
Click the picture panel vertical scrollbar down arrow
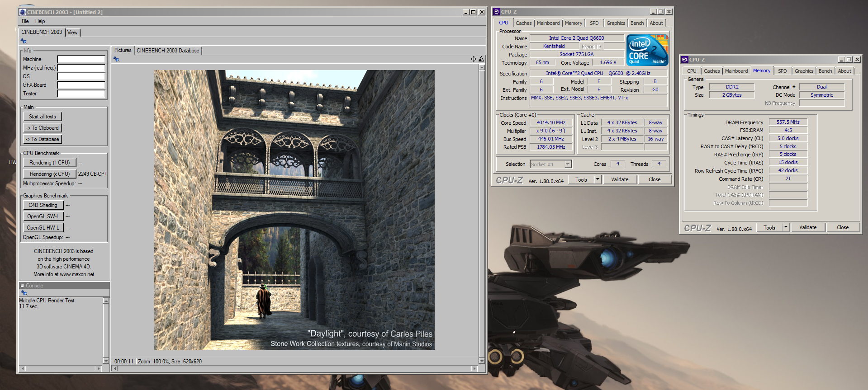click(x=482, y=361)
